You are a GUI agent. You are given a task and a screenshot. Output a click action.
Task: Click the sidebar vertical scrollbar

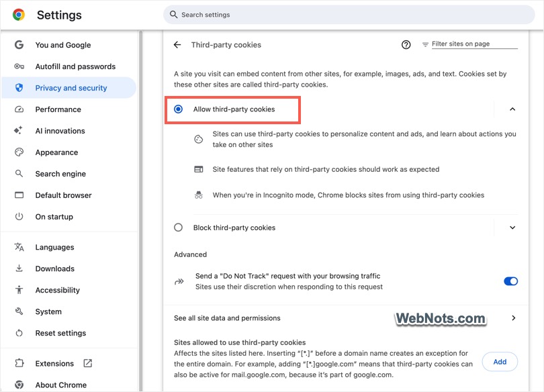pos(140,211)
